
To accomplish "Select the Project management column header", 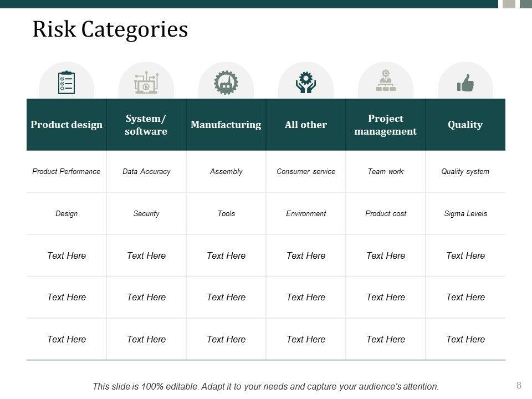I will (386, 125).
